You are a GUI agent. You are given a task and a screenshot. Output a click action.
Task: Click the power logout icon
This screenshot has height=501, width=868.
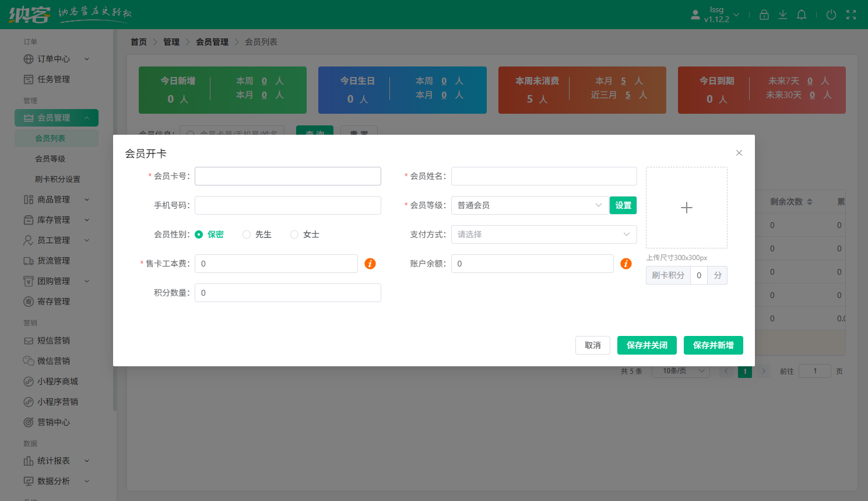coord(831,15)
